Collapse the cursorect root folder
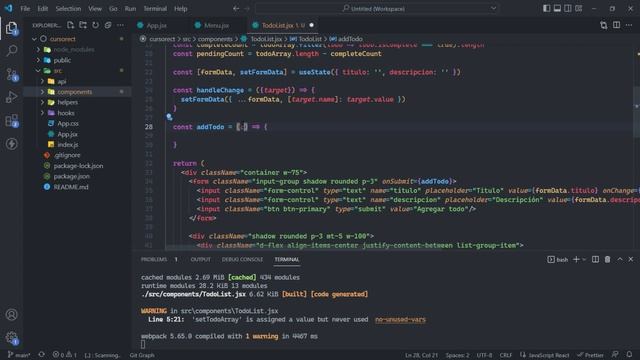Image resolution: width=640 pixels, height=360 pixels. [34, 39]
